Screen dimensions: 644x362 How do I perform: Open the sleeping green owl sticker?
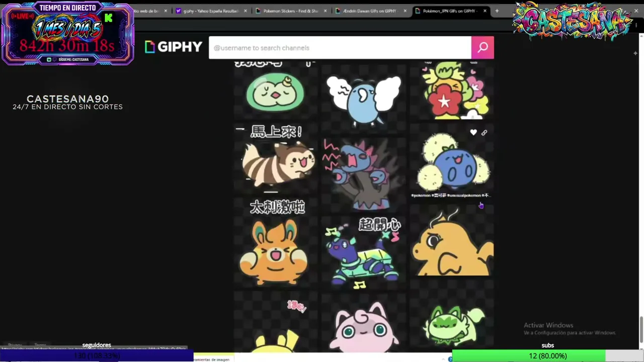pos(275,92)
